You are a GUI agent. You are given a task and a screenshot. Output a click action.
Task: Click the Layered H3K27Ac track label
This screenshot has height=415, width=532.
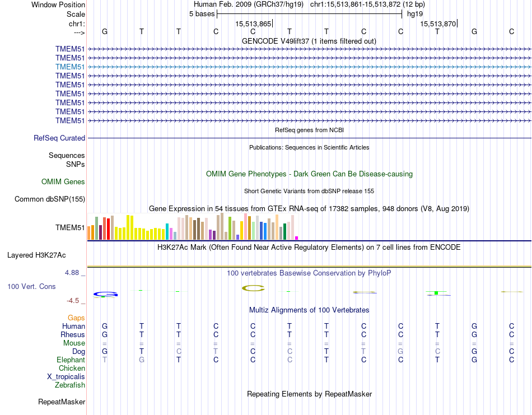36,255
